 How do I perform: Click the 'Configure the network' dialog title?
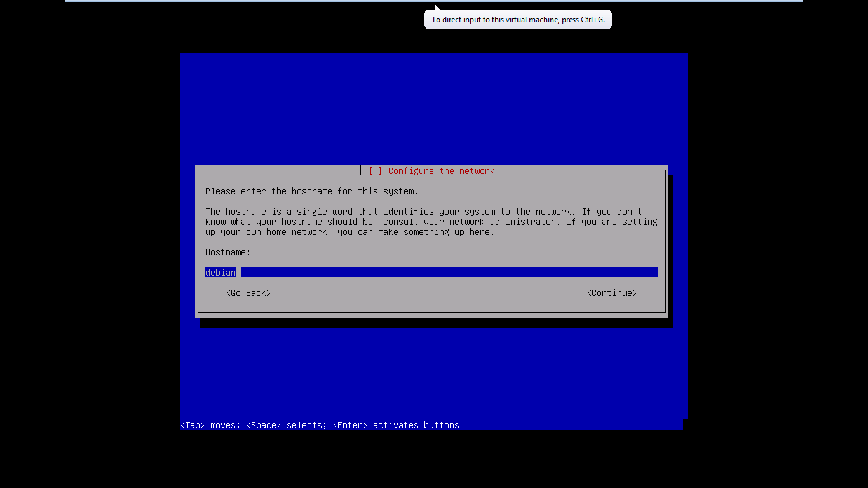pos(432,171)
